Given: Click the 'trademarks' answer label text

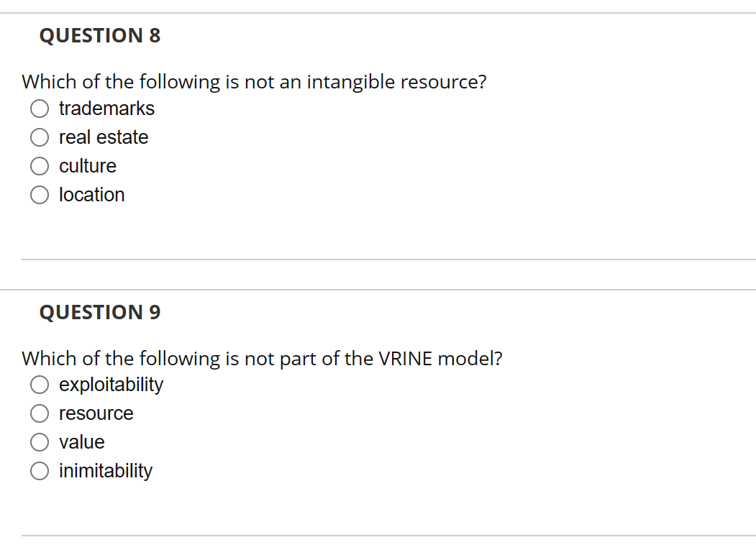Looking at the screenshot, I should tap(106, 109).
